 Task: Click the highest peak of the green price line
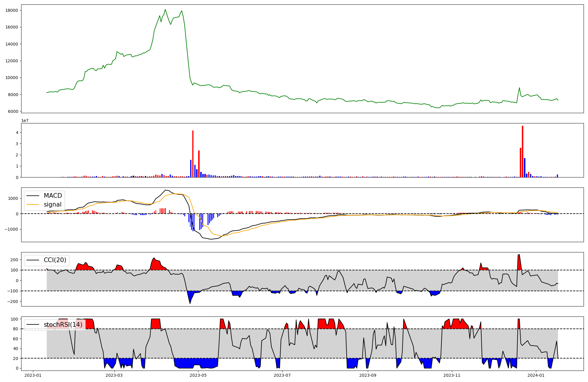(x=165, y=9)
